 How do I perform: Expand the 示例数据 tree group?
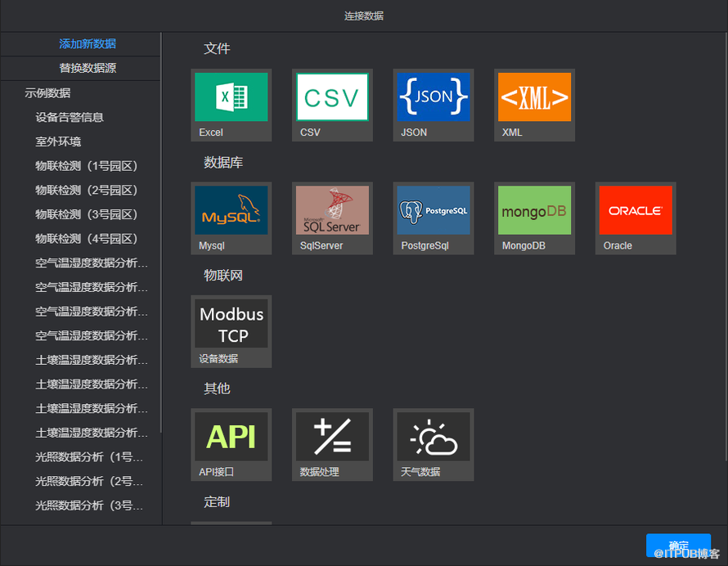point(47,93)
